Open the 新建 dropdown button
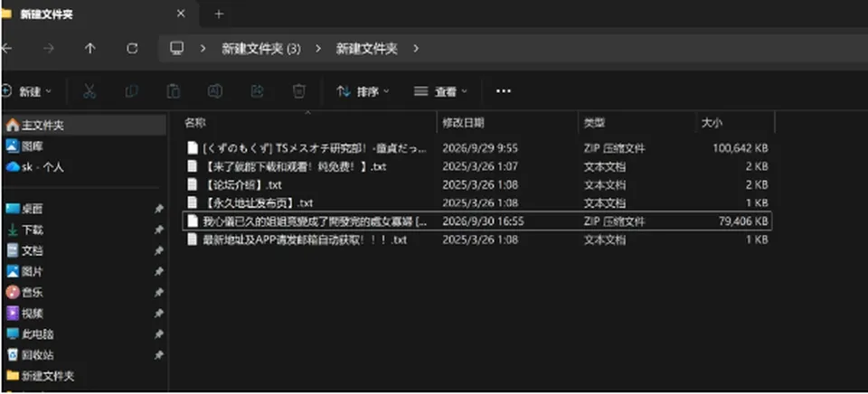The height and width of the screenshot is (394, 868). point(26,91)
